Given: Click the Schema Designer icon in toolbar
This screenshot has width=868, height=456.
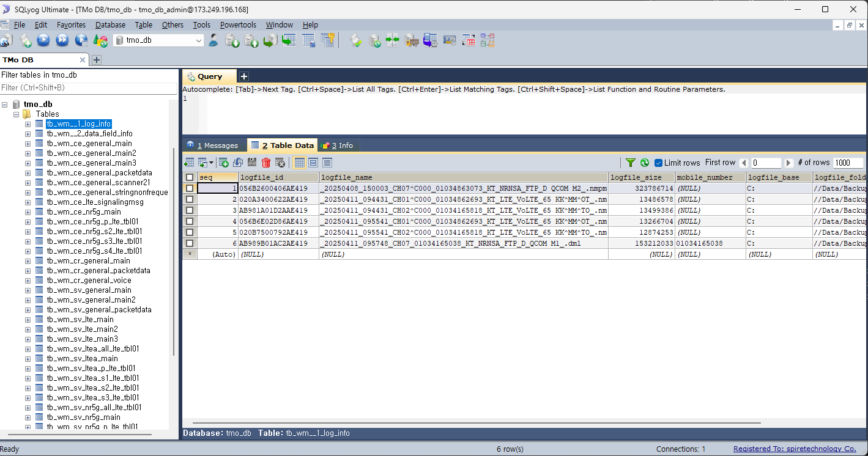Looking at the screenshot, I should coord(487,40).
